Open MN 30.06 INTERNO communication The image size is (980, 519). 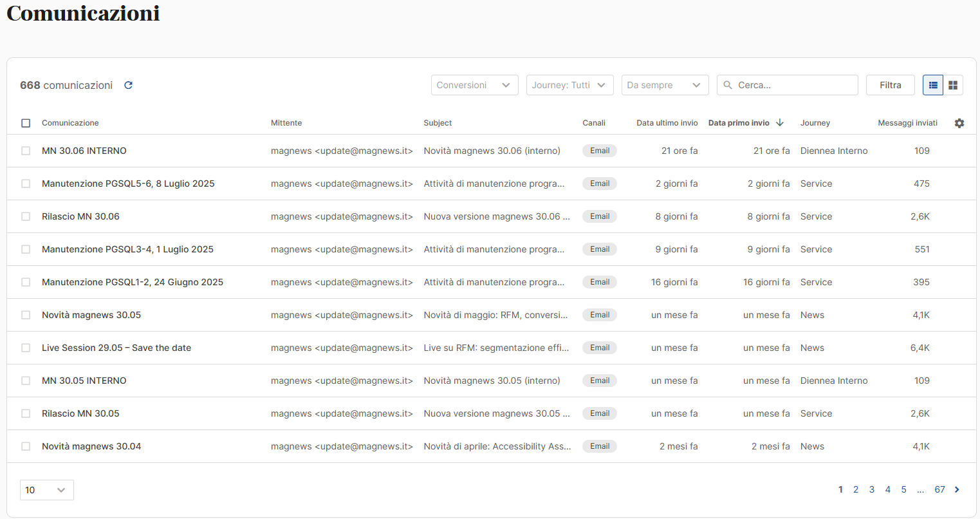click(x=84, y=151)
